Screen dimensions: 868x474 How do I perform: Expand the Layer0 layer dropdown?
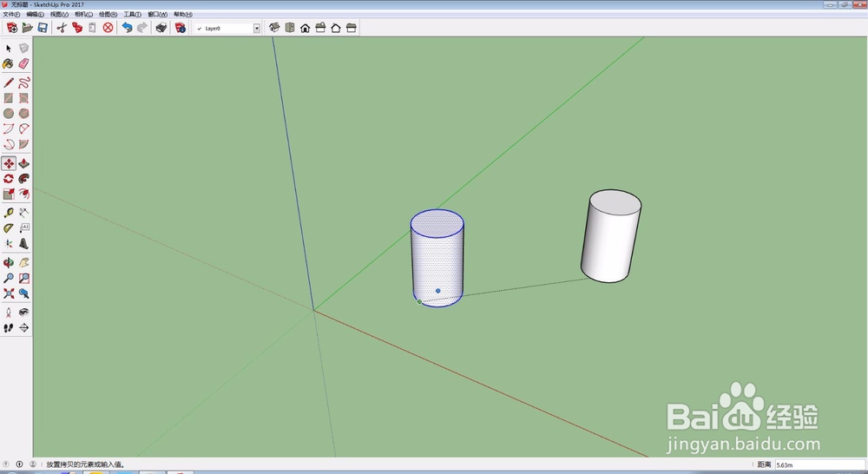(x=257, y=29)
